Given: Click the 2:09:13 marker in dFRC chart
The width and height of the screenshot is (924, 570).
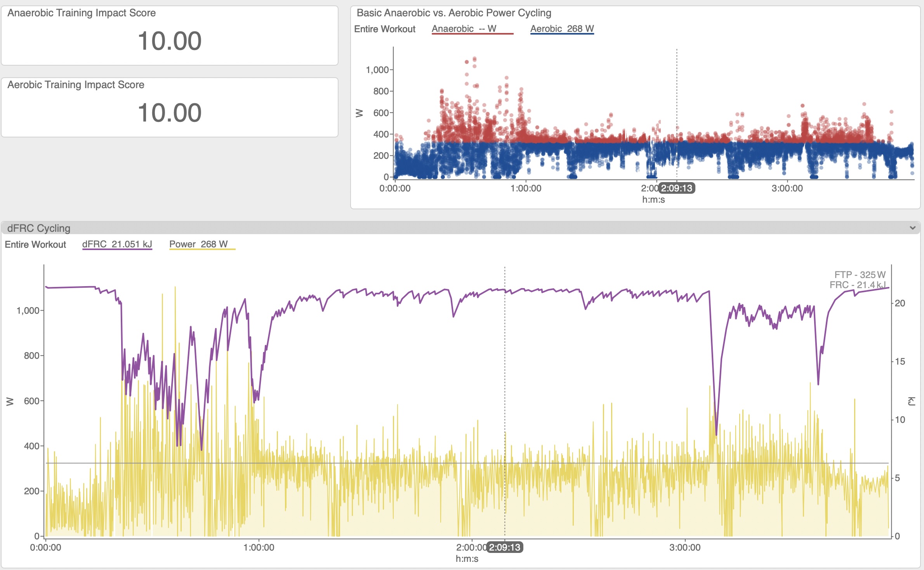Looking at the screenshot, I should click(504, 547).
